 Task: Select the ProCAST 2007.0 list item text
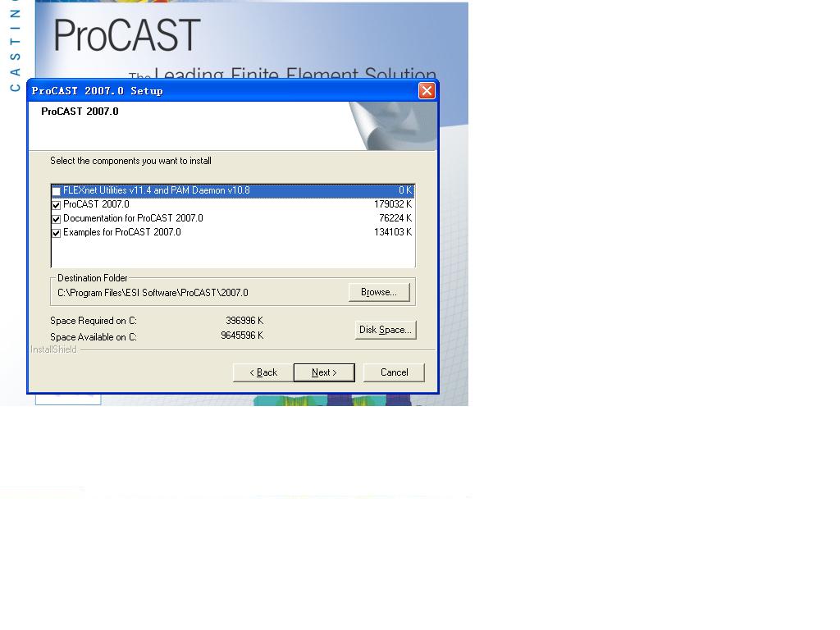(x=97, y=204)
